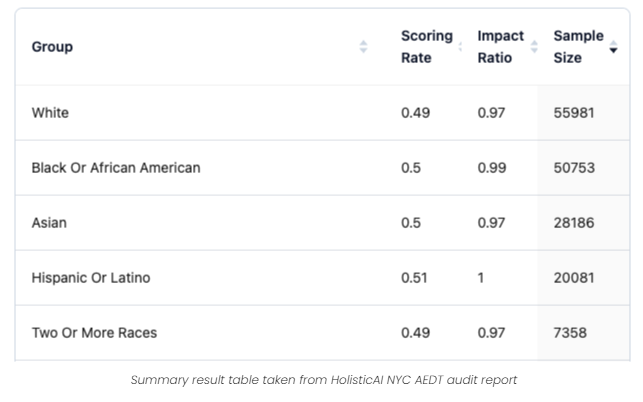Click impact ratio 0.99 cell
This screenshot has height=402, width=643.
pyautogui.click(x=492, y=168)
